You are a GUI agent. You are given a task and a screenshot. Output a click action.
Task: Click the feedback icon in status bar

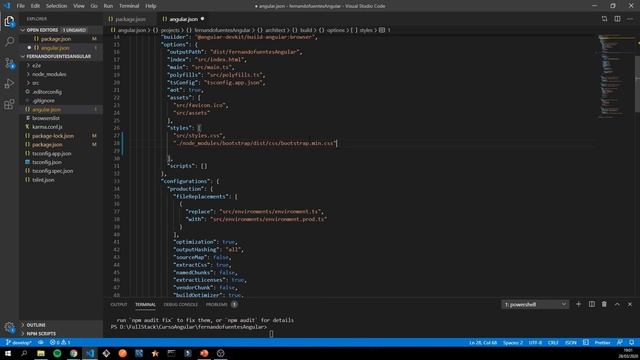point(620,342)
